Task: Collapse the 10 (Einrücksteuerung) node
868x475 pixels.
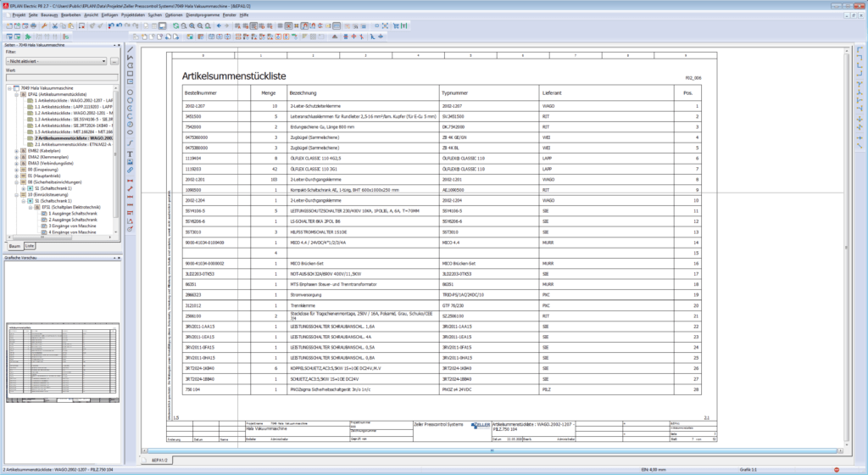Action: click(x=17, y=194)
